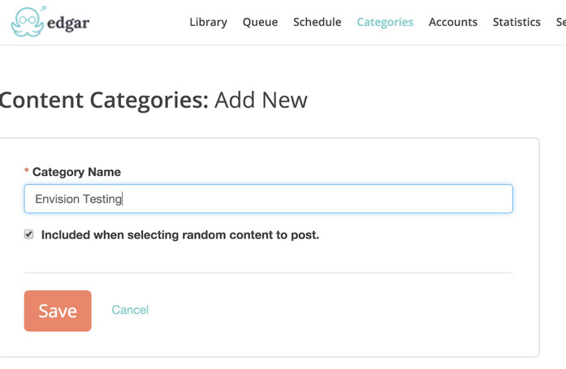Click the Category Name field label

(77, 172)
